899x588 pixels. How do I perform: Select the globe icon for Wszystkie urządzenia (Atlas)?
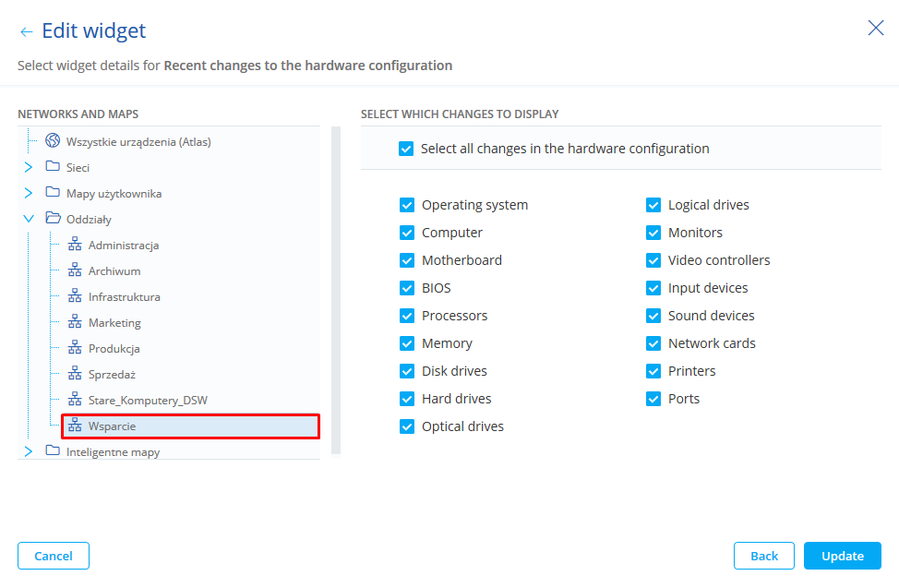coord(53,141)
